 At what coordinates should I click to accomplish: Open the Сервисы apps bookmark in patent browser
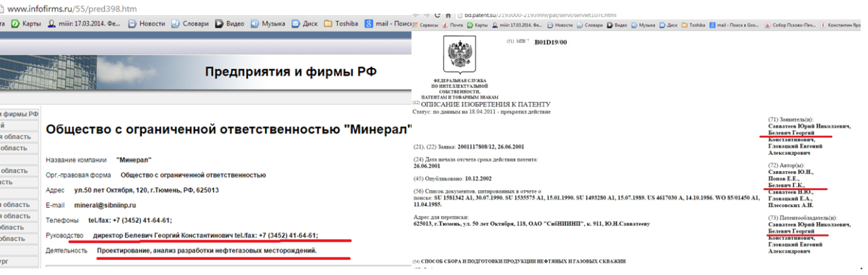[x=427, y=24]
